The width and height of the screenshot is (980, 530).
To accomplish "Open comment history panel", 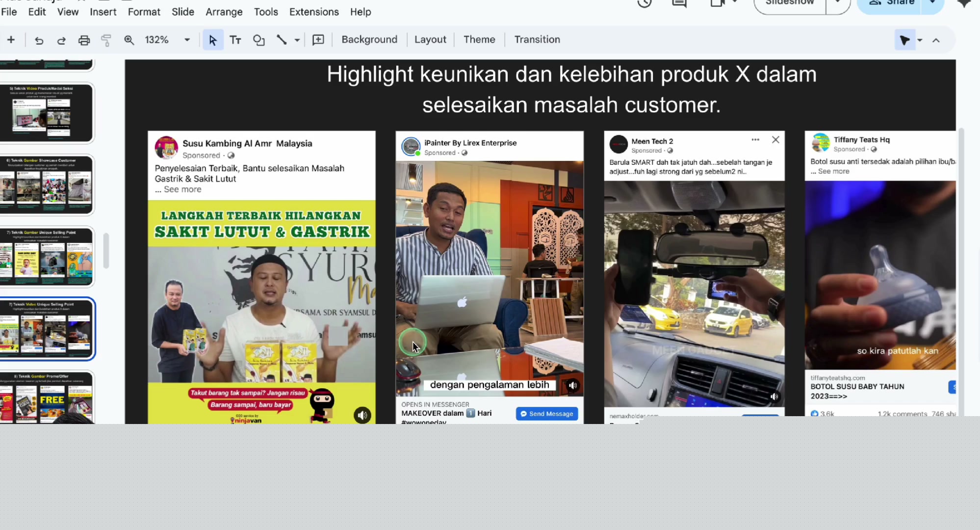I will [x=679, y=3].
